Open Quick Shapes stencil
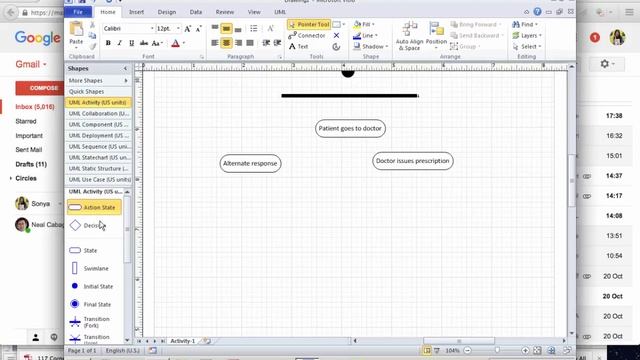Viewport: 640px width, 360px height. pos(98,91)
